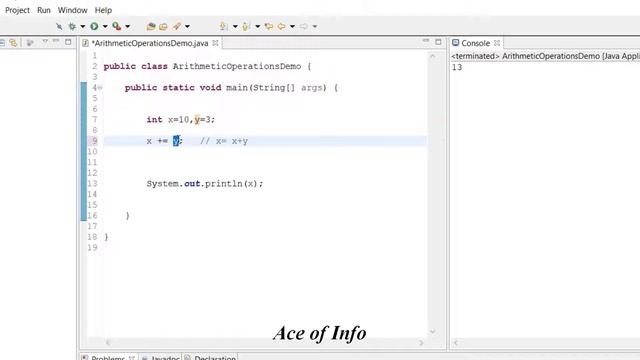The image size is (640, 360).
Task: Click the System.out.println(x); statement
Action: [x=205, y=184]
